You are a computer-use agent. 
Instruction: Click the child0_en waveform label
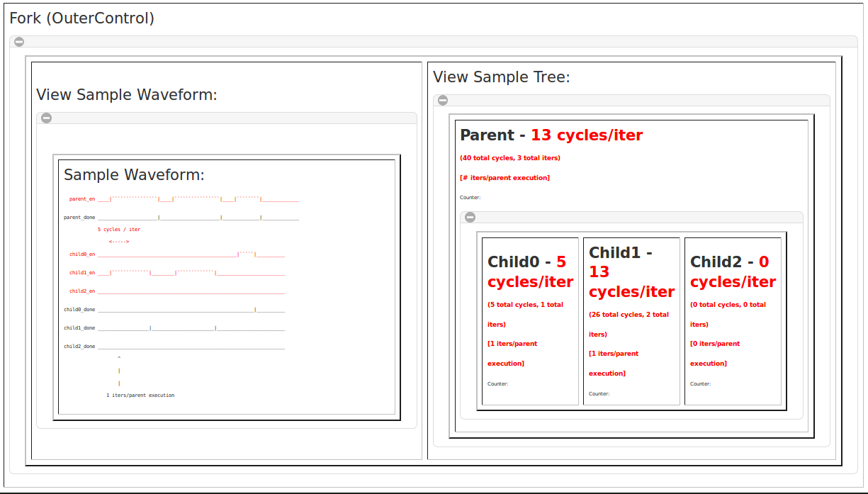(x=82, y=254)
